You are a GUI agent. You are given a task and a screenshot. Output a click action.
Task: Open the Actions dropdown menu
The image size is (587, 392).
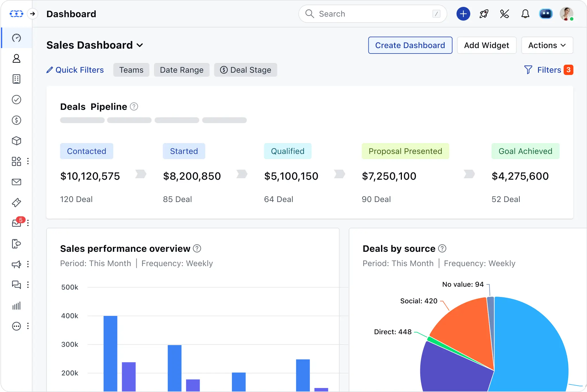click(547, 45)
